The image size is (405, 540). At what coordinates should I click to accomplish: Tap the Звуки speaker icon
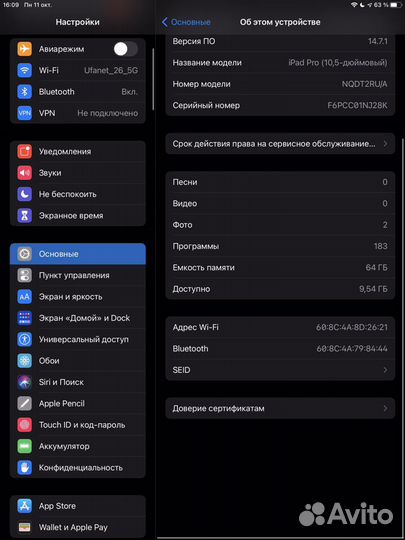[x=24, y=173]
